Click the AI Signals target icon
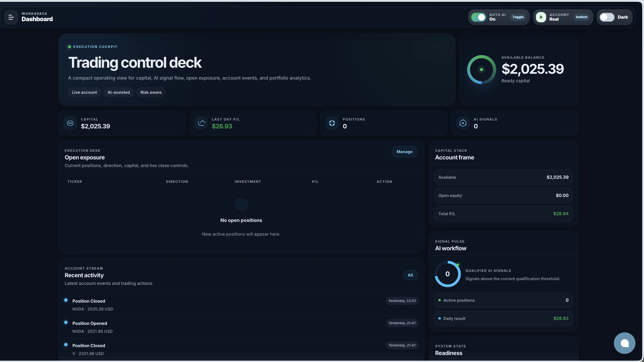644x362 pixels. pyautogui.click(x=463, y=123)
